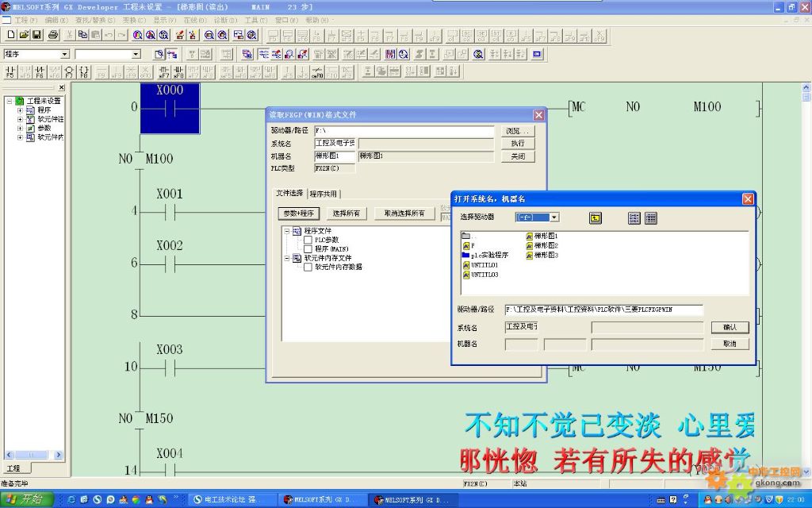Switch to the 文件选择 tab
The image size is (812, 508).
pyautogui.click(x=289, y=193)
